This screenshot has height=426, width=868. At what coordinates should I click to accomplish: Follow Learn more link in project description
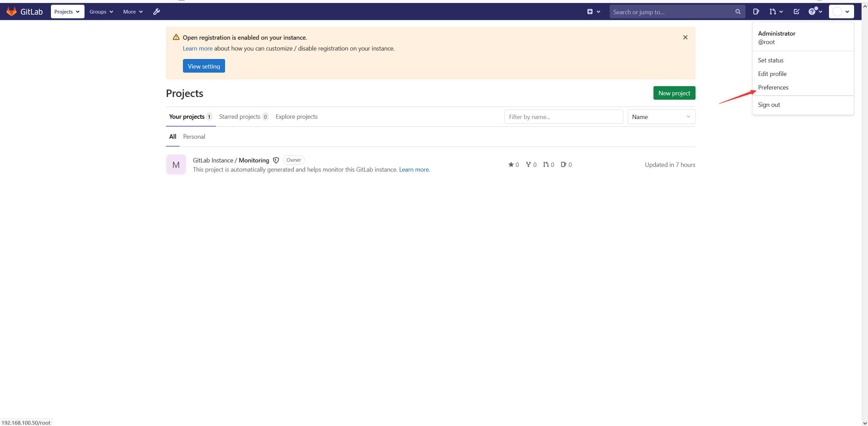tap(414, 169)
